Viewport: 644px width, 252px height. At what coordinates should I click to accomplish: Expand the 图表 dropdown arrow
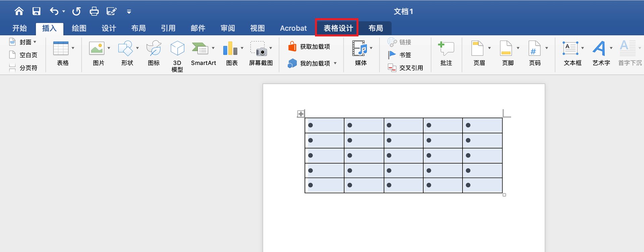point(242,48)
